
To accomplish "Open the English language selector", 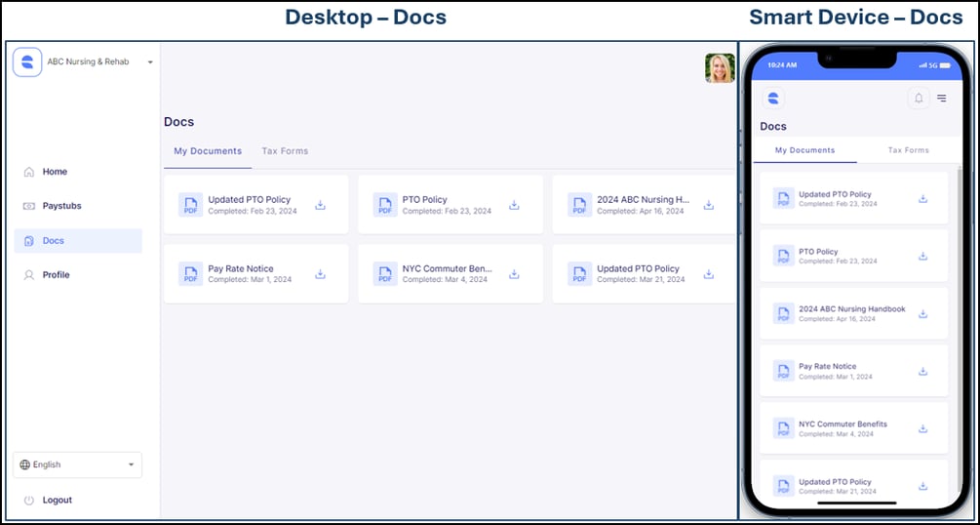I will pyautogui.click(x=78, y=464).
